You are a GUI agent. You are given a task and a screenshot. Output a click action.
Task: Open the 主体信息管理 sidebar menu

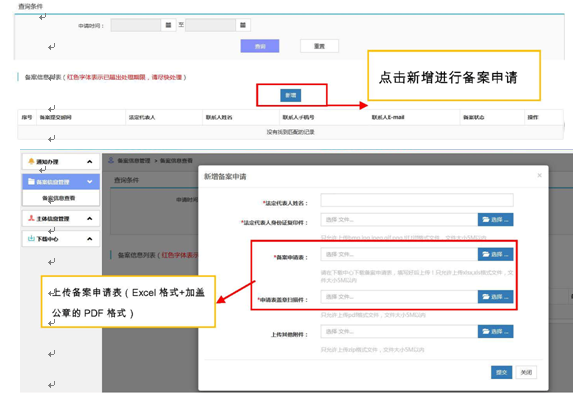click(61, 219)
